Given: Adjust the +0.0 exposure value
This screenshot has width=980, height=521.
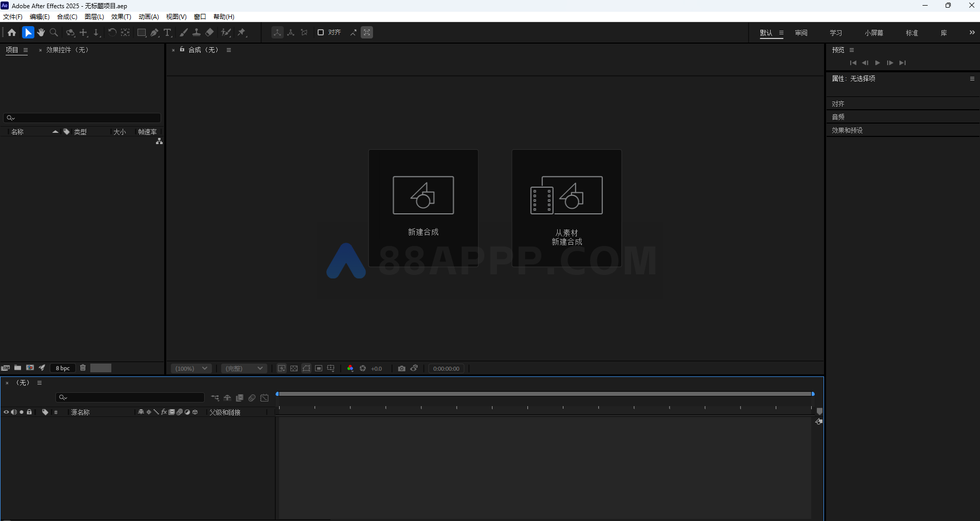Looking at the screenshot, I should (377, 369).
